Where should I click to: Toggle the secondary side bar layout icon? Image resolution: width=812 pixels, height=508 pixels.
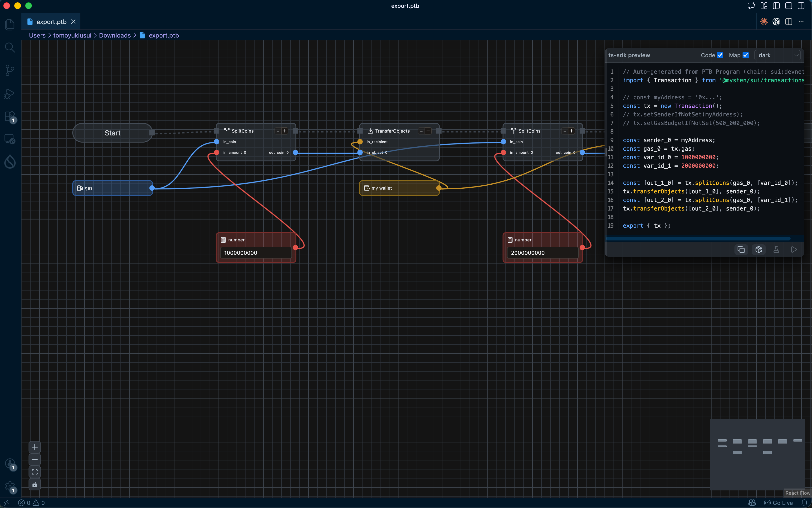click(x=801, y=6)
